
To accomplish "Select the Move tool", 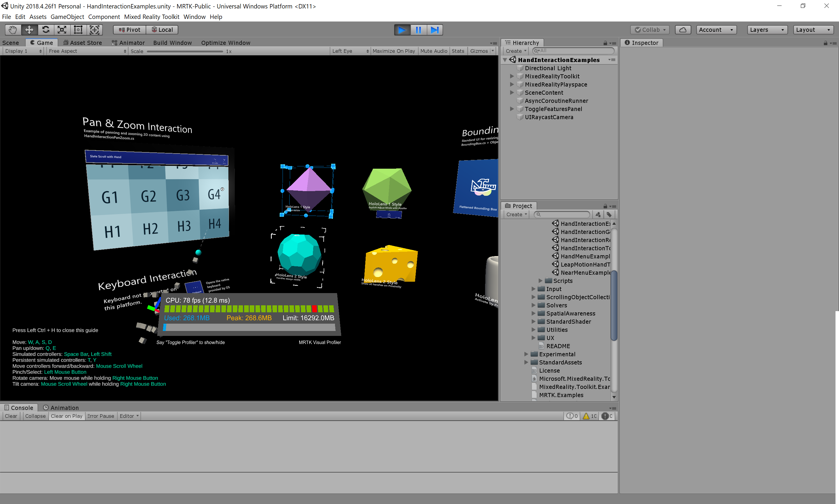I will coord(29,29).
